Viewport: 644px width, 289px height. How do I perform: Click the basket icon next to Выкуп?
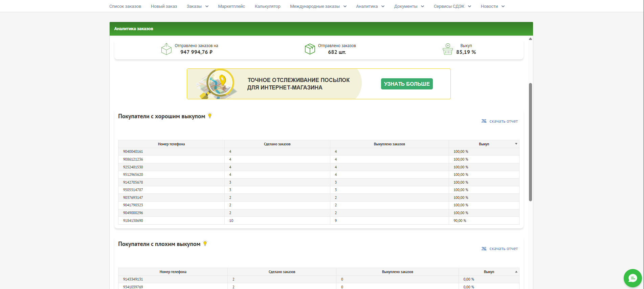point(447,49)
